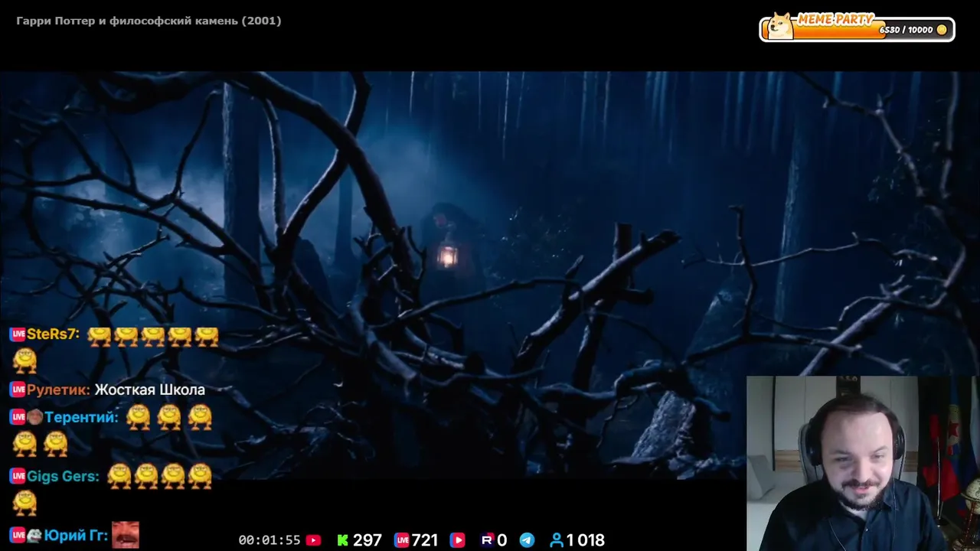The width and height of the screenshot is (980, 551).
Task: Click the Терентий username in chat
Action: (81, 417)
